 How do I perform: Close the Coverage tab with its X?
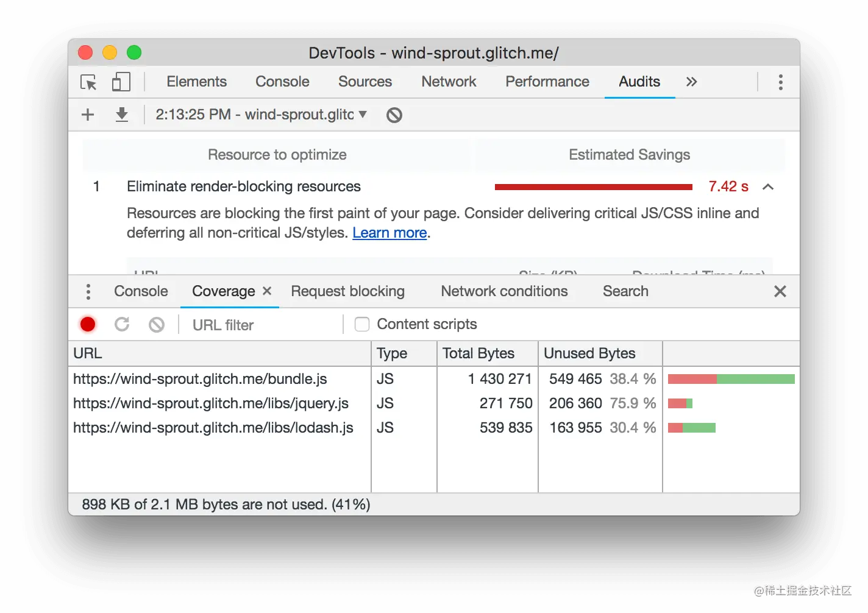pos(267,291)
